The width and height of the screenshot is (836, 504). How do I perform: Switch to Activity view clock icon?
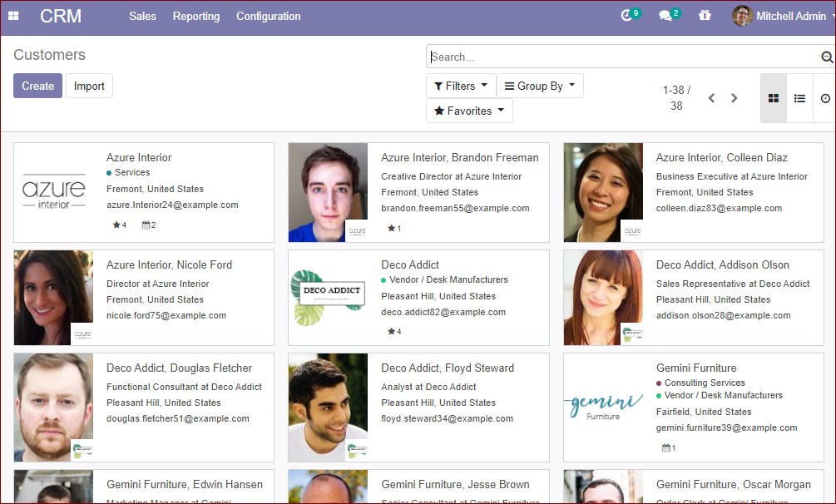[825, 98]
